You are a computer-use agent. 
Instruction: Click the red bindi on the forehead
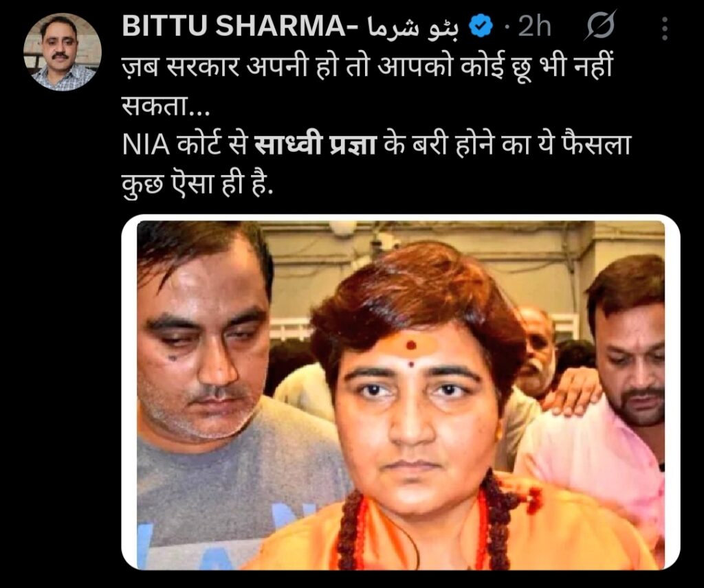tap(411, 346)
